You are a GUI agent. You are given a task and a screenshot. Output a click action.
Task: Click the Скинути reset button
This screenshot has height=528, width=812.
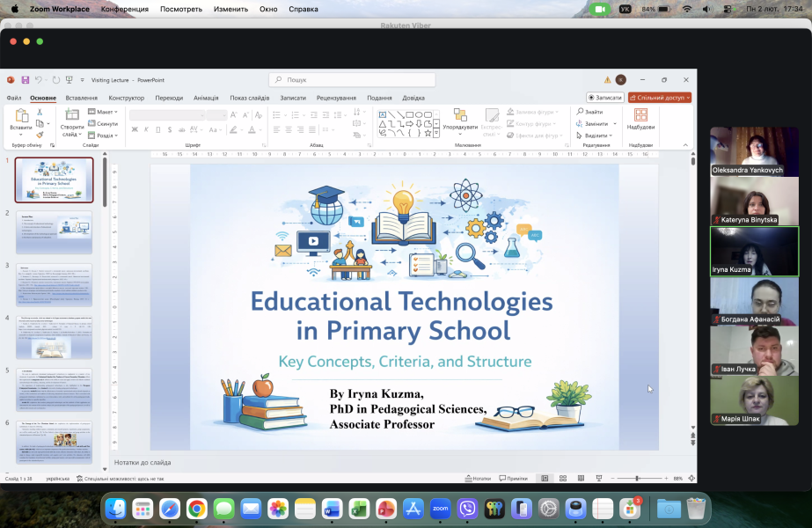click(104, 124)
